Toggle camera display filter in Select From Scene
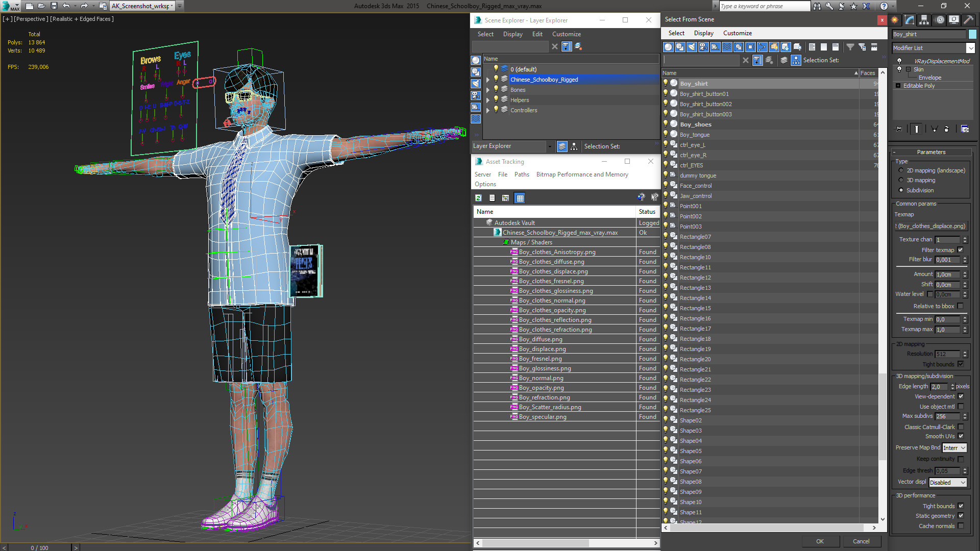Image resolution: width=980 pixels, height=551 pixels. [703, 47]
